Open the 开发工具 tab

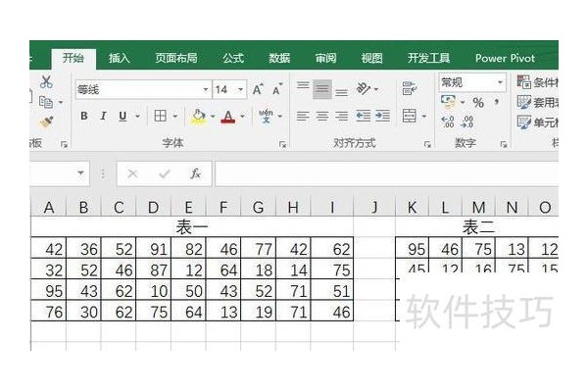[428, 58]
